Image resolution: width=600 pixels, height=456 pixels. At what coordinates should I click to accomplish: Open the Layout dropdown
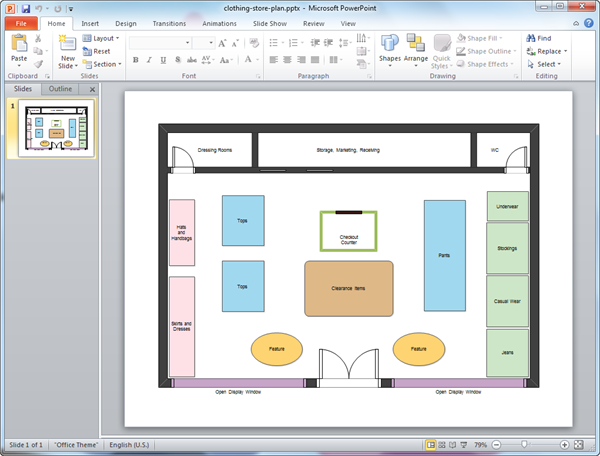coord(101,38)
